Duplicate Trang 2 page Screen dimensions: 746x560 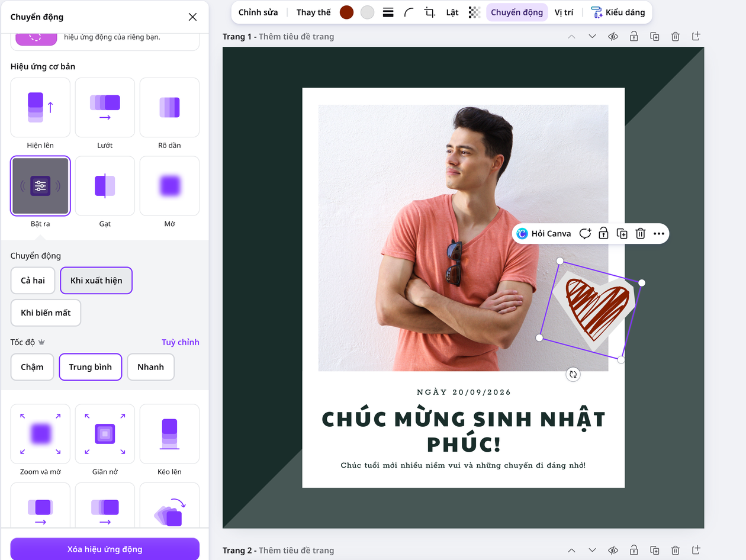tap(655, 551)
